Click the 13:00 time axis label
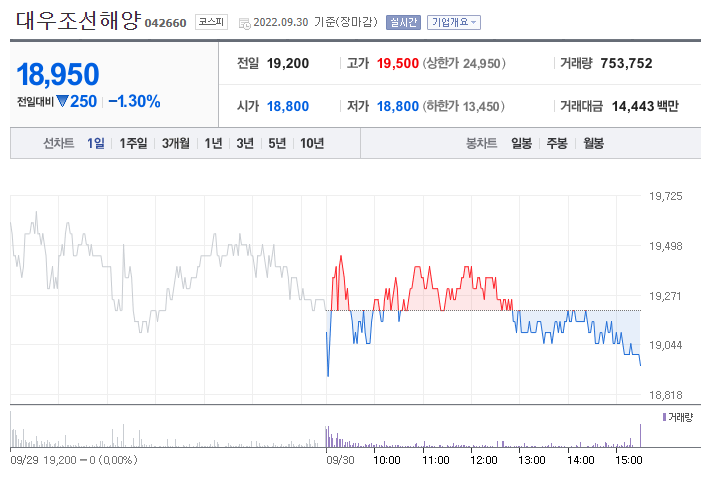 pos(532,460)
